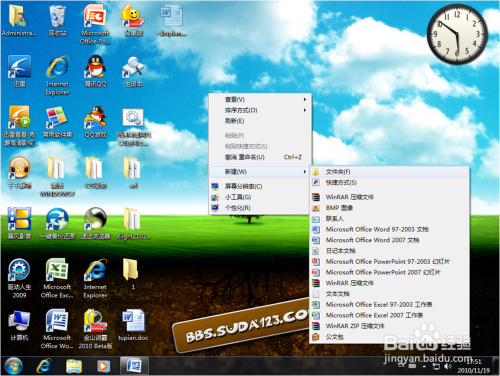Viewport: 500px width, 376px height.
Task: Click the analog clock desktop gadget
Action: (x=457, y=34)
